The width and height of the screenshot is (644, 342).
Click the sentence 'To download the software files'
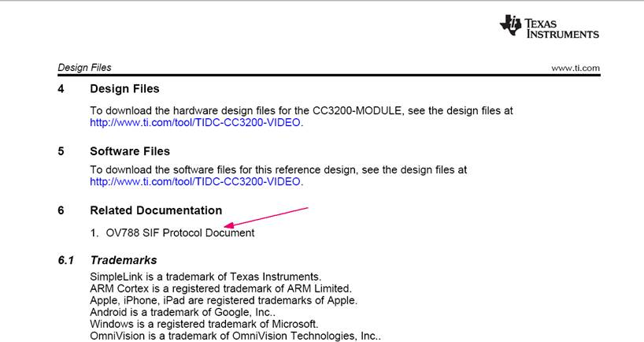point(279,169)
